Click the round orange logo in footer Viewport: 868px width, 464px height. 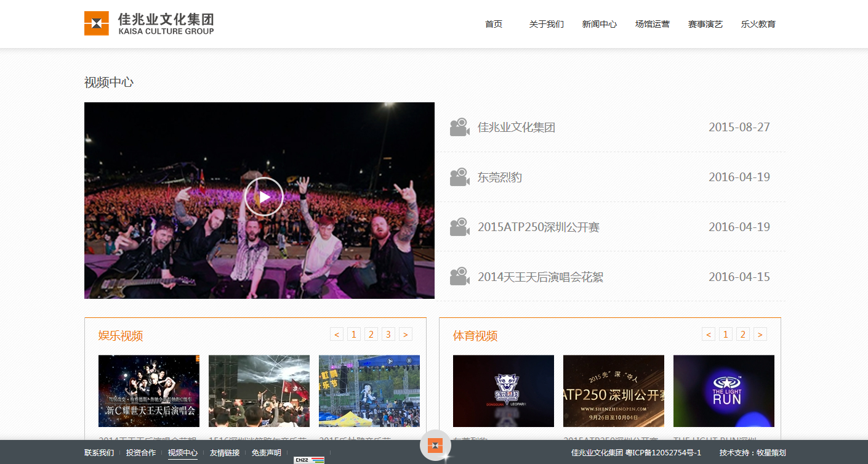pos(435,446)
